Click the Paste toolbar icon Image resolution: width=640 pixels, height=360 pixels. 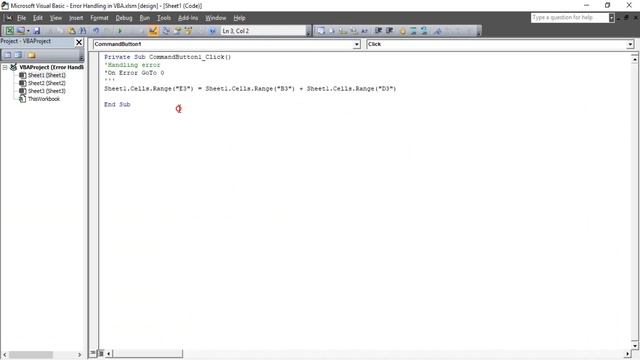click(71, 31)
